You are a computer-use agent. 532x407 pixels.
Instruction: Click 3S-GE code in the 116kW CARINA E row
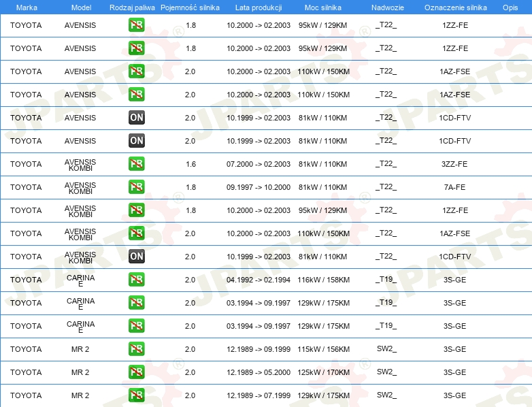[454, 280]
